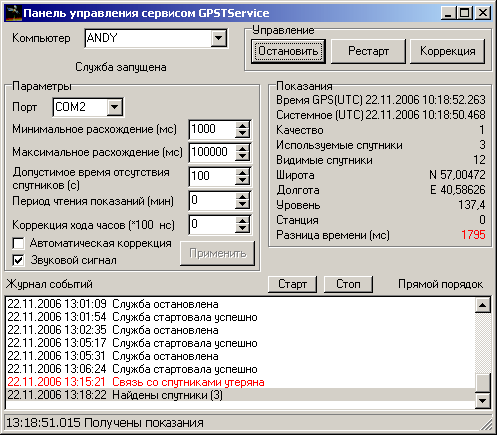Click the ANDY computer name field
This screenshot has height=435, width=497.
pos(148,38)
